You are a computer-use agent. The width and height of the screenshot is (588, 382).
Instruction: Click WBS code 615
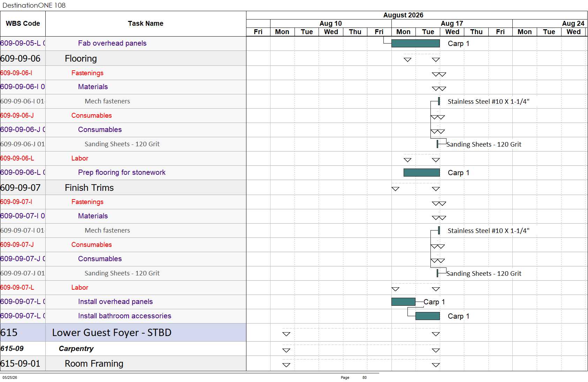(x=9, y=333)
